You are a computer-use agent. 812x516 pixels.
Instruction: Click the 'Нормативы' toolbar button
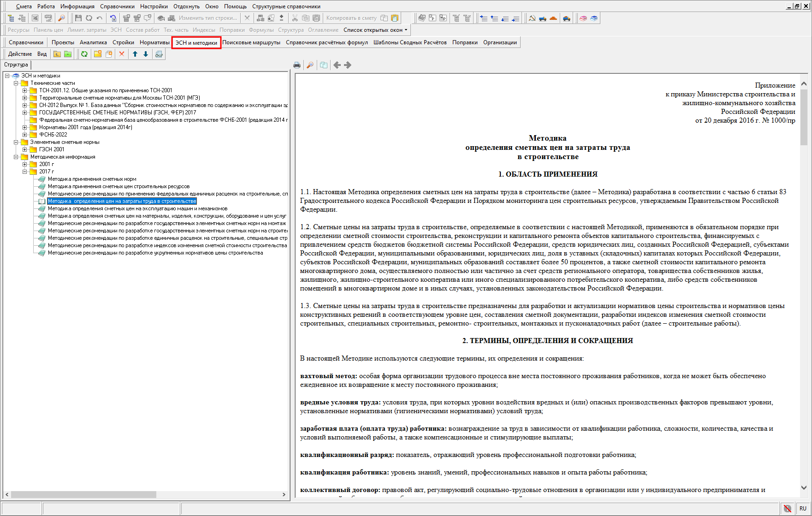[154, 42]
